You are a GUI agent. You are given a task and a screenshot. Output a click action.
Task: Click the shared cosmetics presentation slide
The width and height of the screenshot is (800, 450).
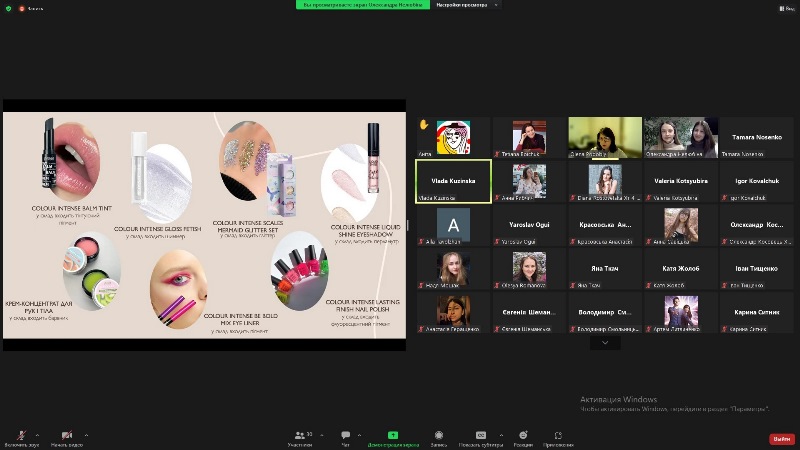click(x=204, y=225)
